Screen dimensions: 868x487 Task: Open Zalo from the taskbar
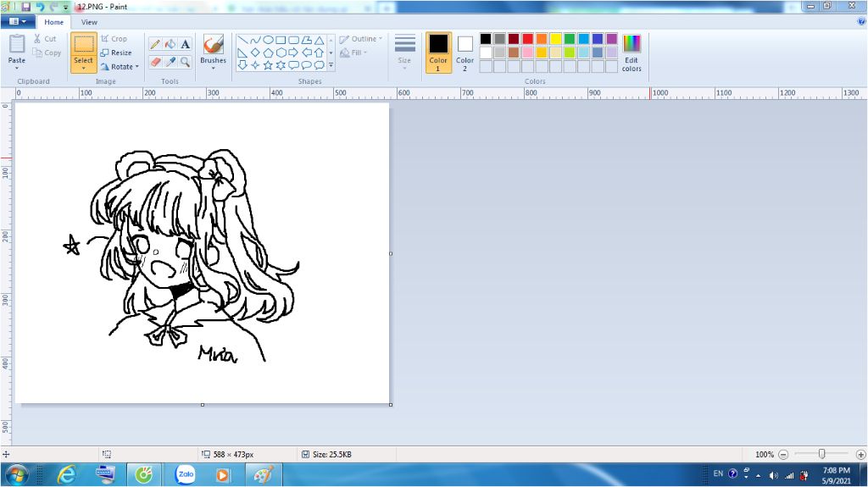186,475
